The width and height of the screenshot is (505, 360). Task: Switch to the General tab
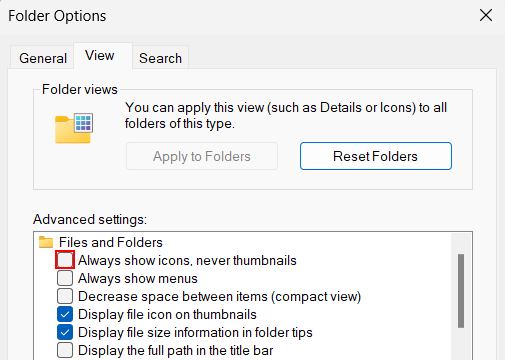click(43, 58)
